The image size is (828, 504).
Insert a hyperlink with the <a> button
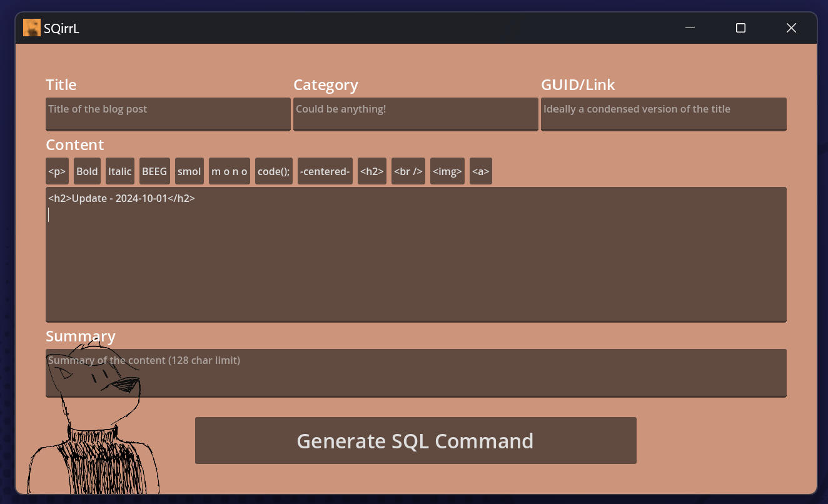480,171
